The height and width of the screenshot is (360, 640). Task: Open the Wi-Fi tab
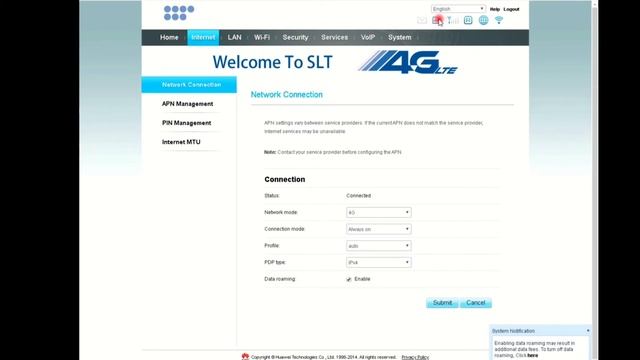tap(262, 37)
